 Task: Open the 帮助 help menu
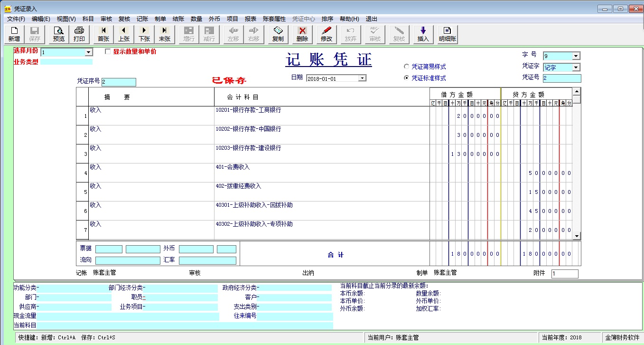pos(348,19)
